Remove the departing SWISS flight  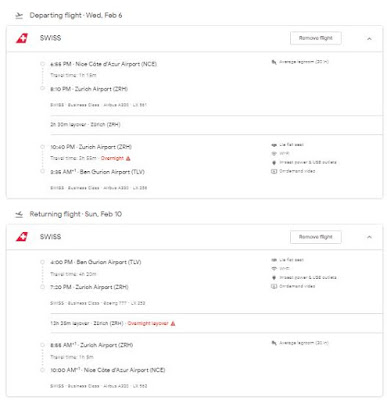[x=316, y=38]
